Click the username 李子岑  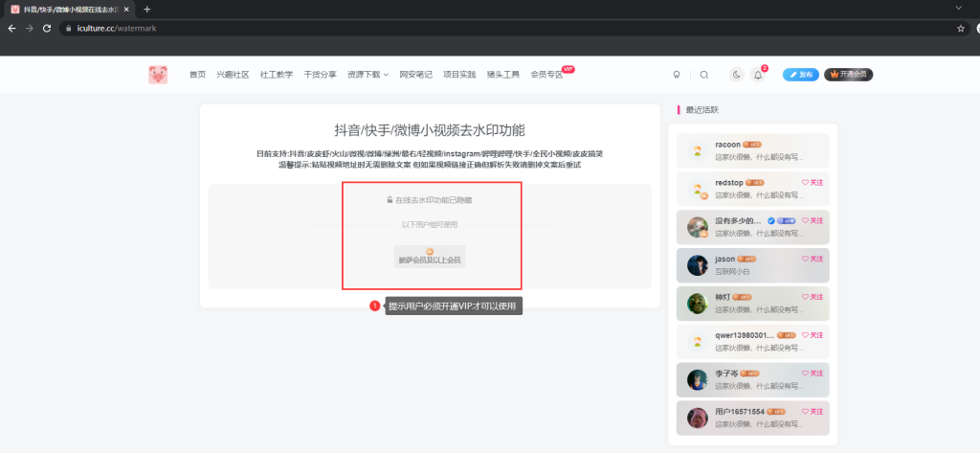click(726, 373)
